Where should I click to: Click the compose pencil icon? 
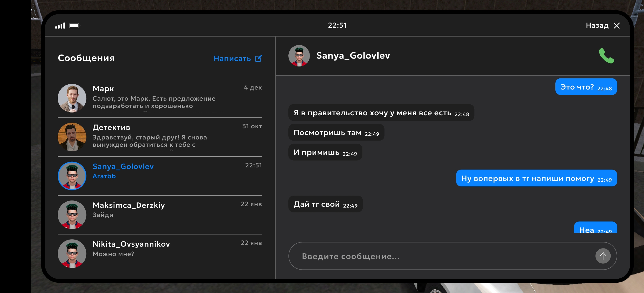pos(259,58)
